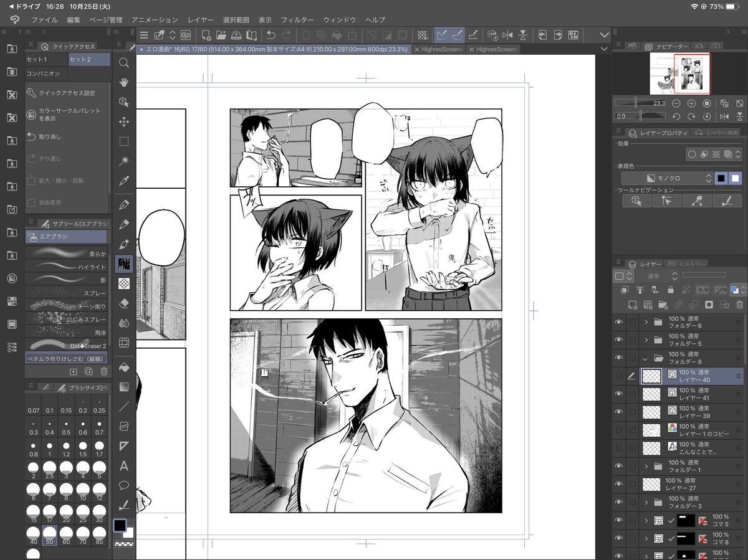Click the black main color swatch
Image resolution: width=748 pixels, height=560 pixels.
click(119, 526)
